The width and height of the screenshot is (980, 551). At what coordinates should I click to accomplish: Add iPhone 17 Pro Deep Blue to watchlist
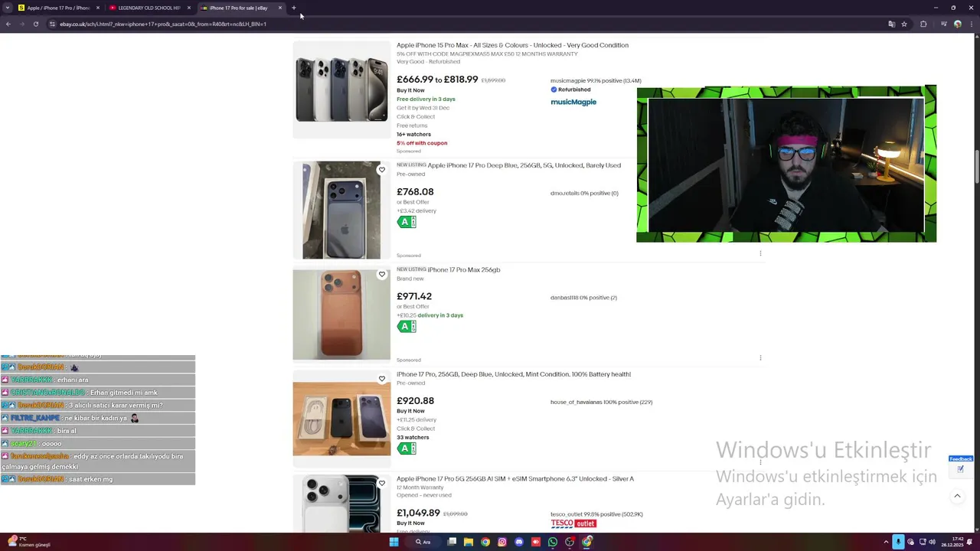382,170
